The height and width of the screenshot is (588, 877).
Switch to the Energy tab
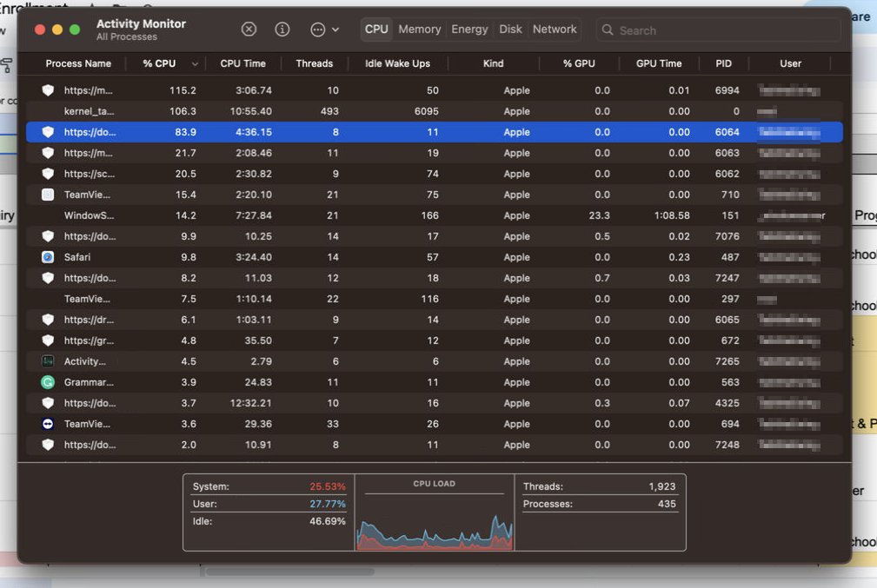point(469,30)
